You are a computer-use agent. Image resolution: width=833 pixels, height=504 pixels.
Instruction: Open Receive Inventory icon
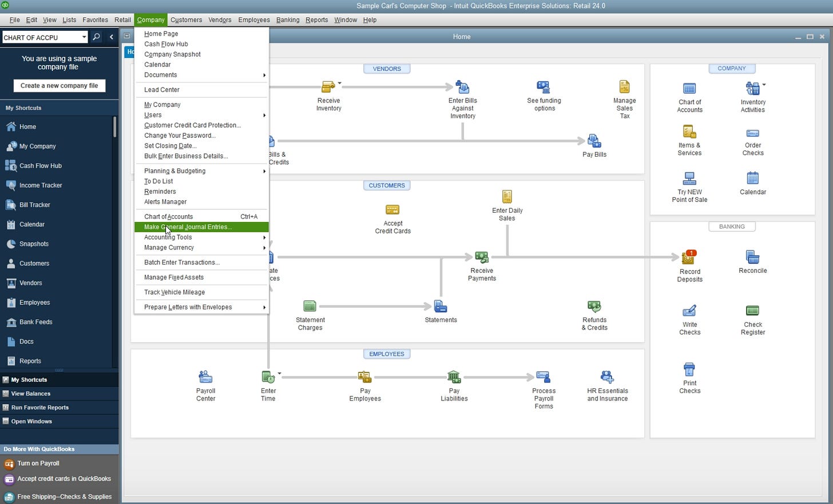328,87
